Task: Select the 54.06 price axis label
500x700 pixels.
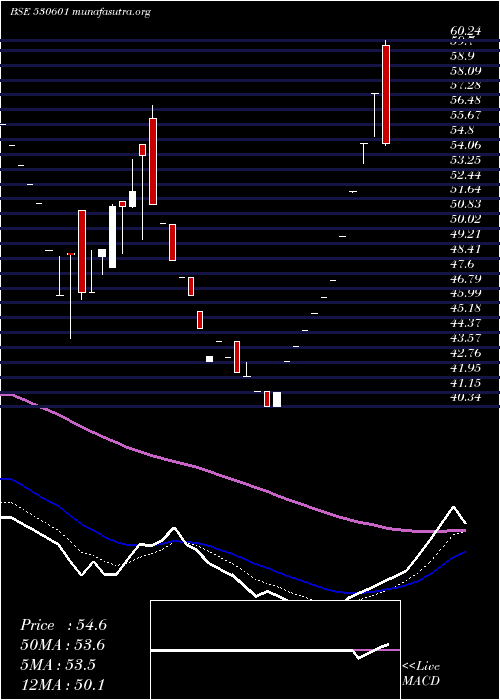Action: [466, 145]
